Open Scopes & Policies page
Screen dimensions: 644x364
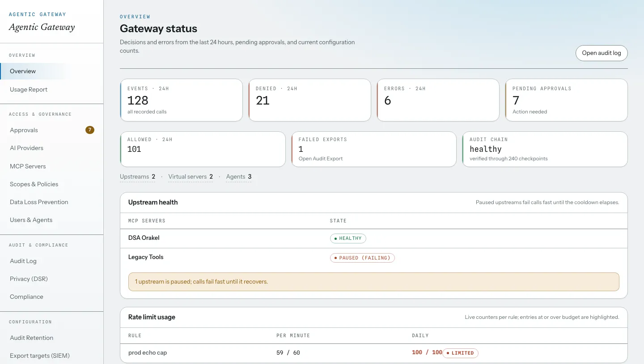[51, 184]
